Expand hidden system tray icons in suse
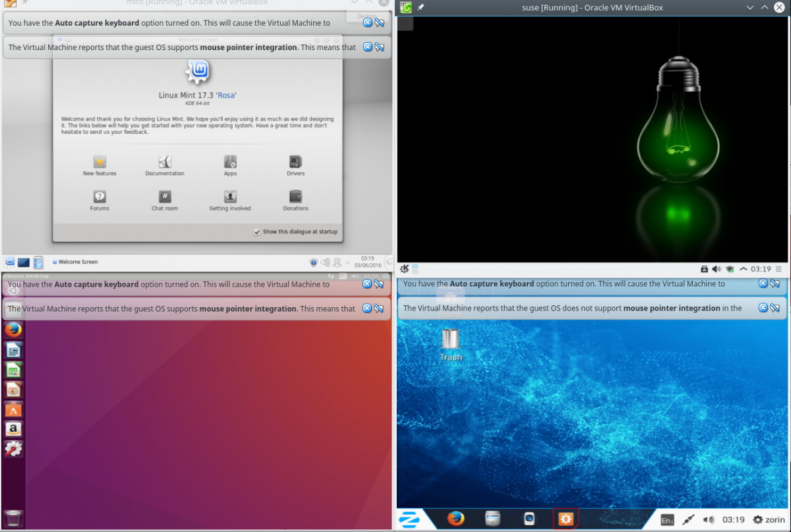Viewport: 791px width, 532px height. click(x=744, y=269)
